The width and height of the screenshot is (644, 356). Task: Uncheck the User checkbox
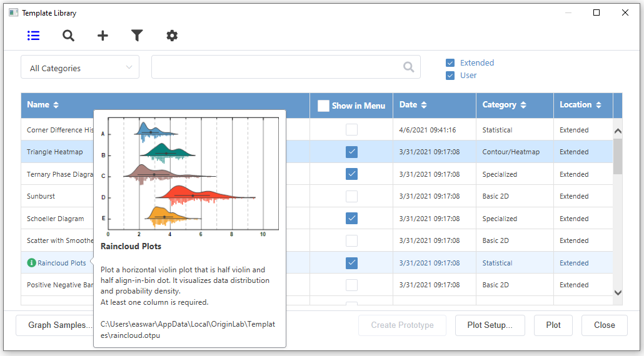coord(450,76)
